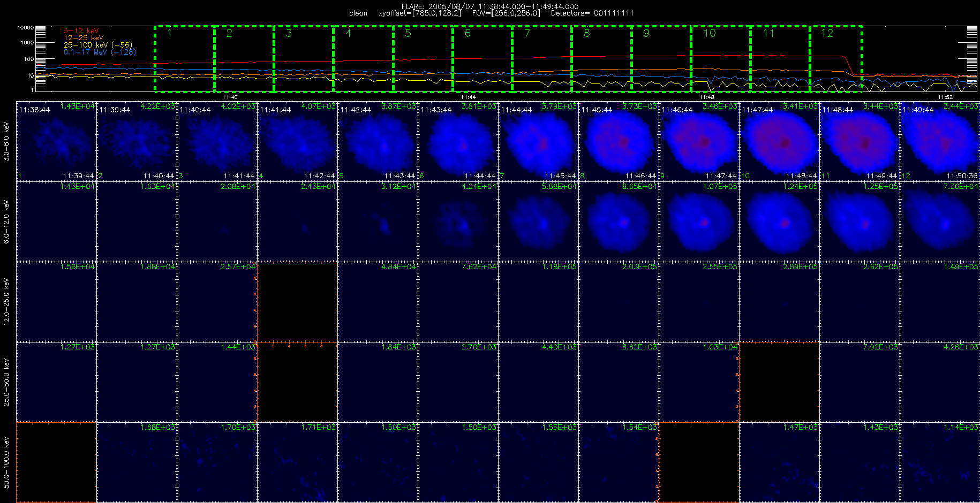The image size is (980, 503).
Task: Click the orange '12-25 keV' legend entry
Action: 84,38
